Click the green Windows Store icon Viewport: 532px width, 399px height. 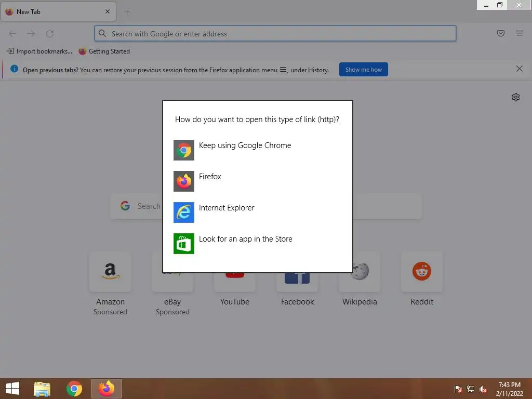pyautogui.click(x=184, y=244)
